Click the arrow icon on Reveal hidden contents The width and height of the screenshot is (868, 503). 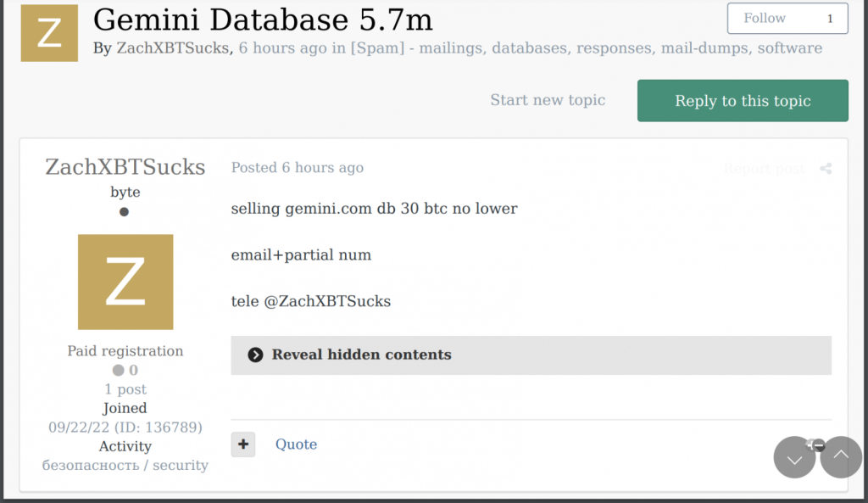[254, 355]
